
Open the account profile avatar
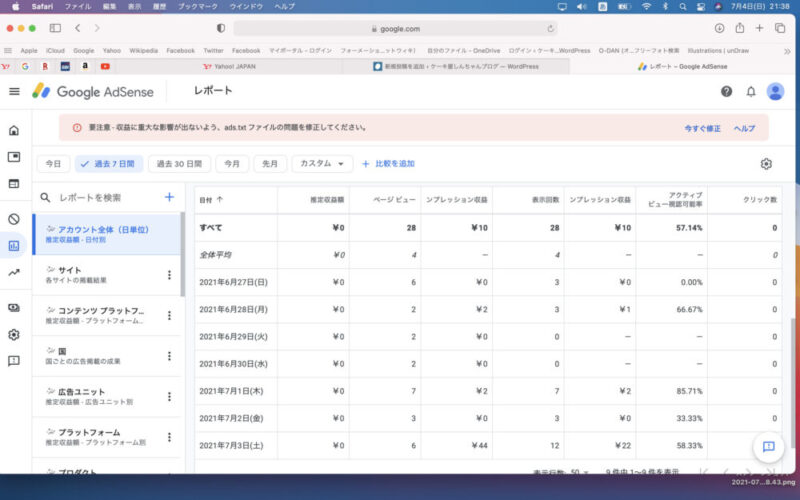tap(775, 91)
